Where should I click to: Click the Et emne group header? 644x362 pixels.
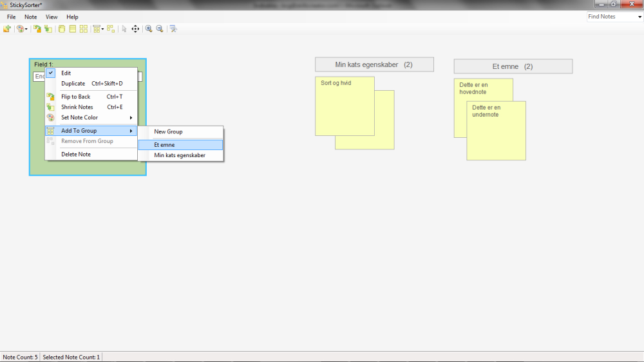click(513, 66)
